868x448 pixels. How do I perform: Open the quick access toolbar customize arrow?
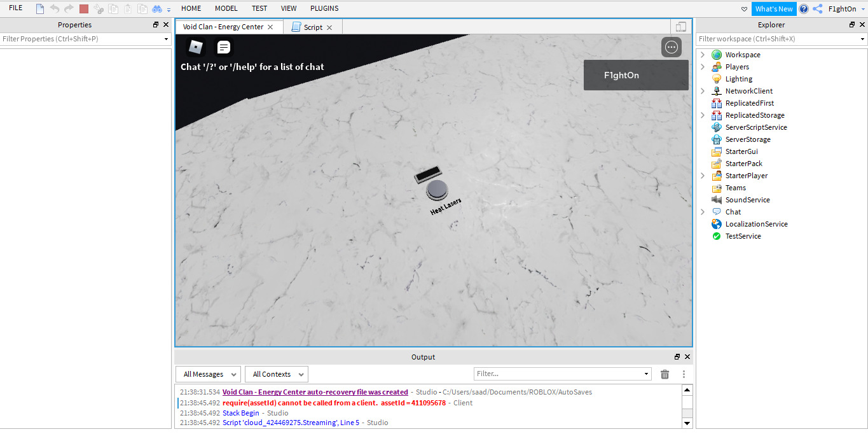[x=169, y=10]
